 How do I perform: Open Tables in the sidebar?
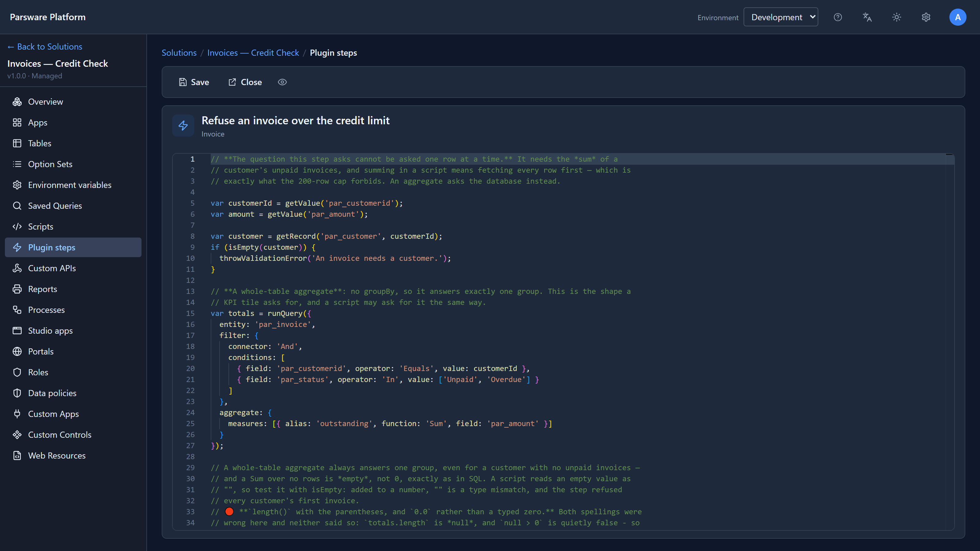73,143
